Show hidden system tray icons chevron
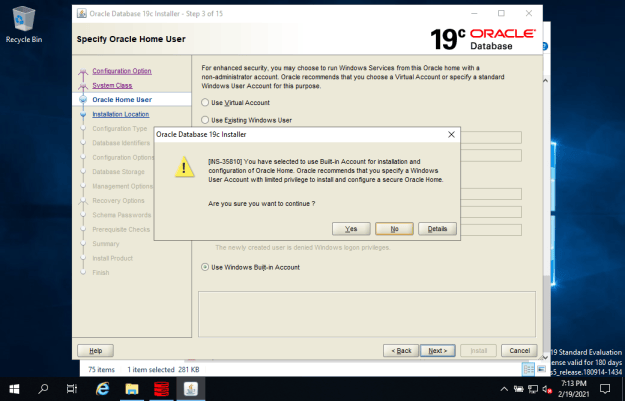625x401 pixels. point(504,389)
